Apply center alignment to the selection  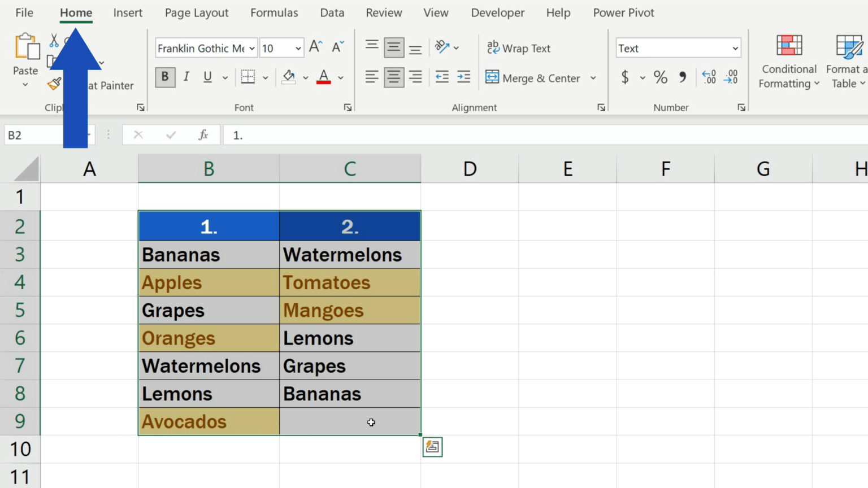pyautogui.click(x=394, y=77)
